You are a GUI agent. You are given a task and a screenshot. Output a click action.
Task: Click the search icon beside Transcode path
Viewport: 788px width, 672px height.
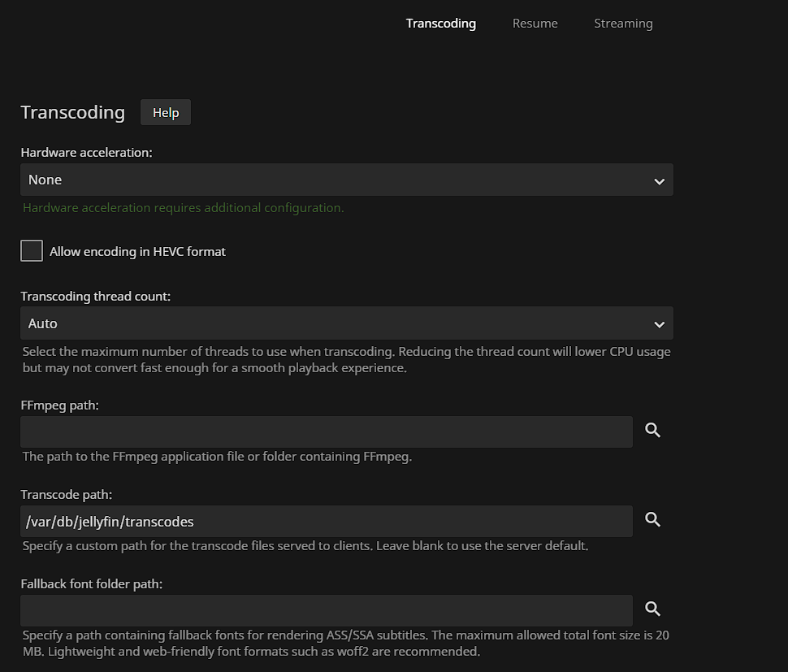coord(652,520)
